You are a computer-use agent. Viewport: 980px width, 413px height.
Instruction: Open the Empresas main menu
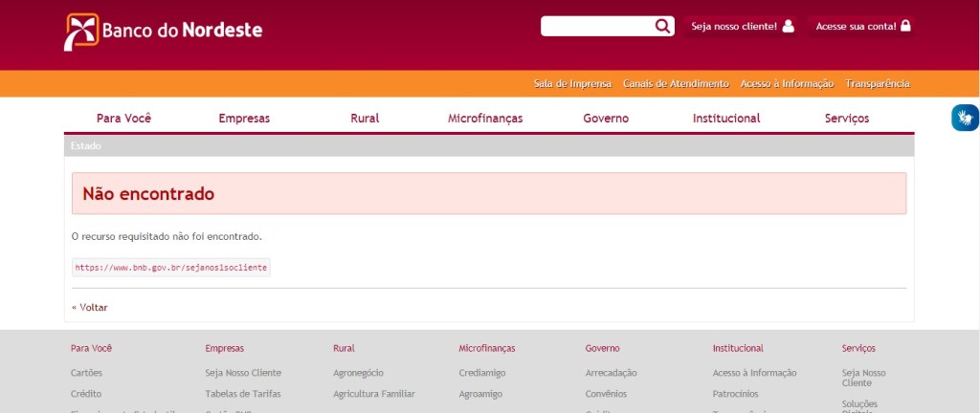pyautogui.click(x=244, y=119)
